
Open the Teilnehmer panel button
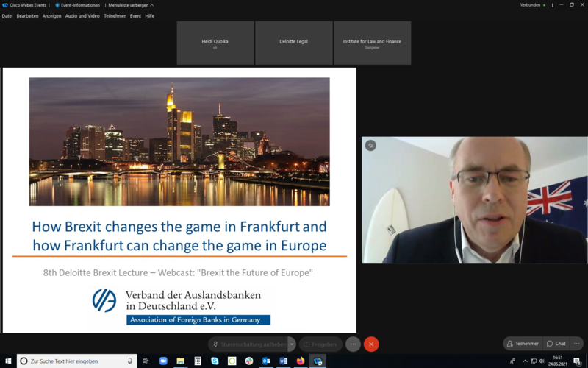[x=523, y=344]
